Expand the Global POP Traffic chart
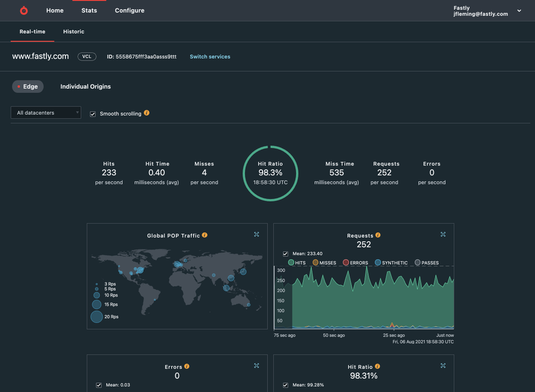This screenshot has height=392, width=535. (257, 234)
